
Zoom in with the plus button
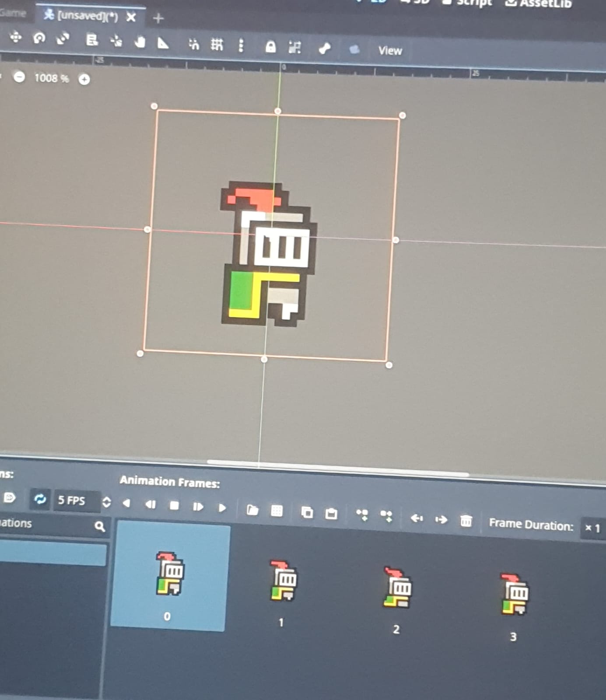[84, 79]
